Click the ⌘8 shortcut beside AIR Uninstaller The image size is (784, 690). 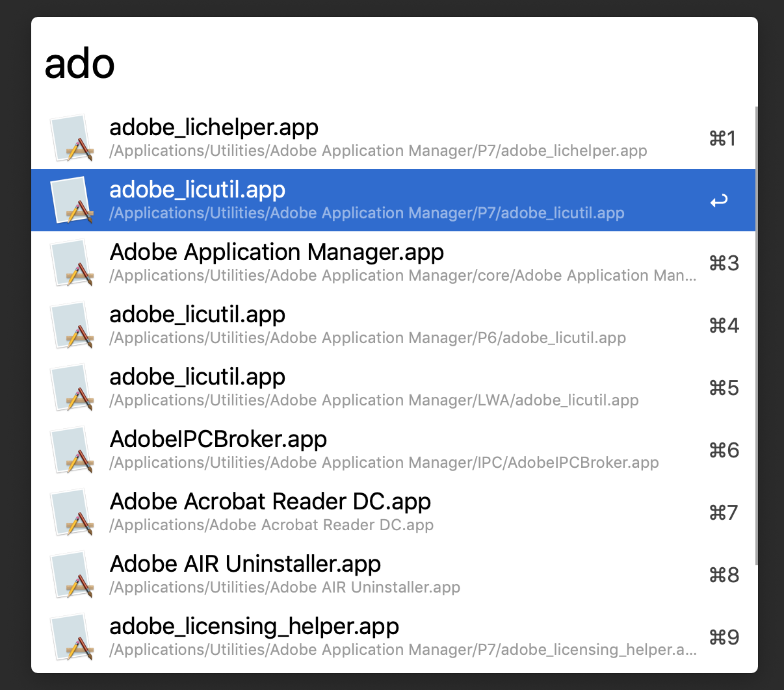[724, 575]
